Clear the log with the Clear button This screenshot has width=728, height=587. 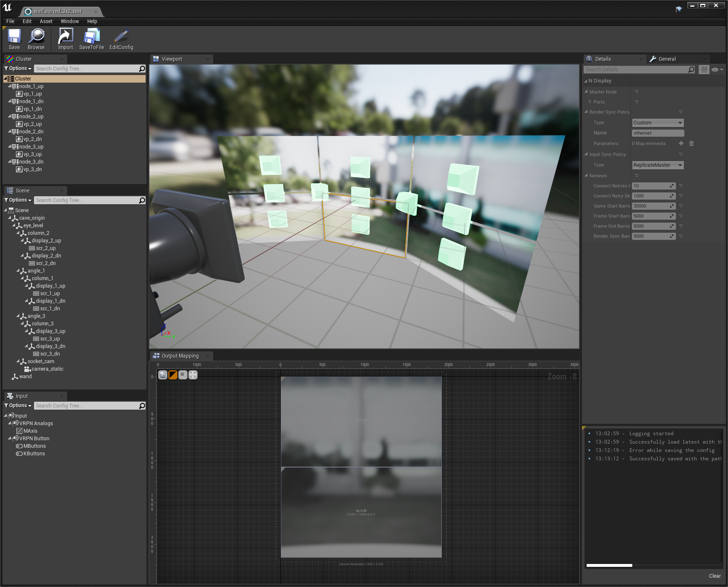point(715,576)
